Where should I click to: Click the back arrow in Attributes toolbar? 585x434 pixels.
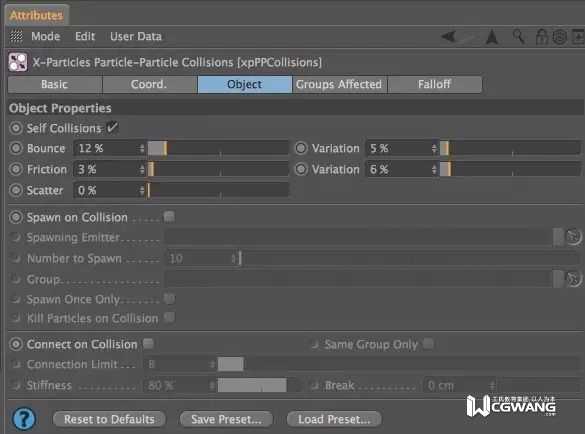pyautogui.click(x=449, y=37)
